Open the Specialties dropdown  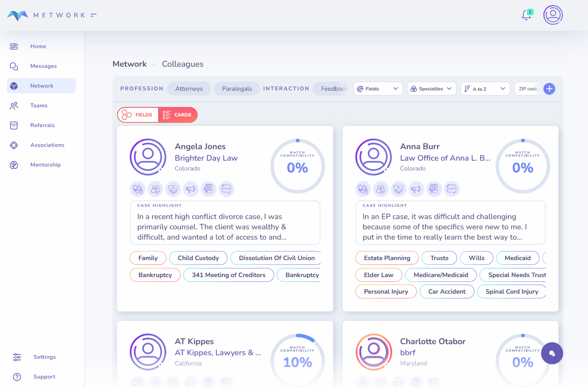pos(431,89)
